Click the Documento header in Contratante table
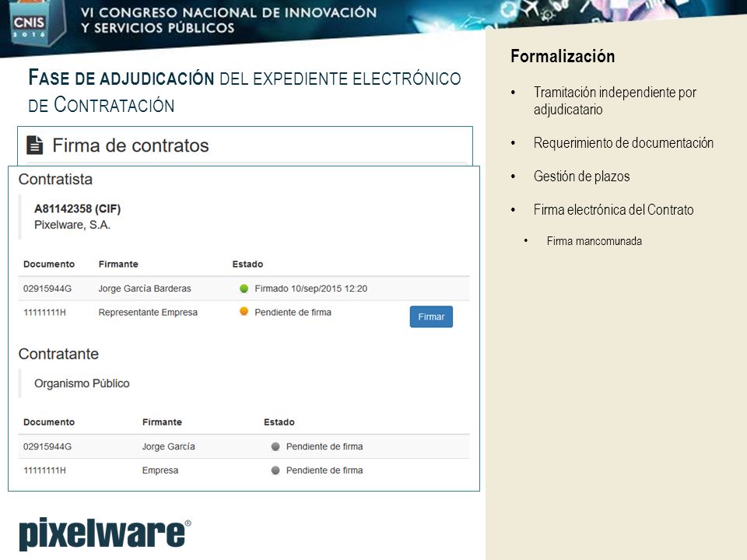Image resolution: width=747 pixels, height=560 pixels. pos(49,422)
